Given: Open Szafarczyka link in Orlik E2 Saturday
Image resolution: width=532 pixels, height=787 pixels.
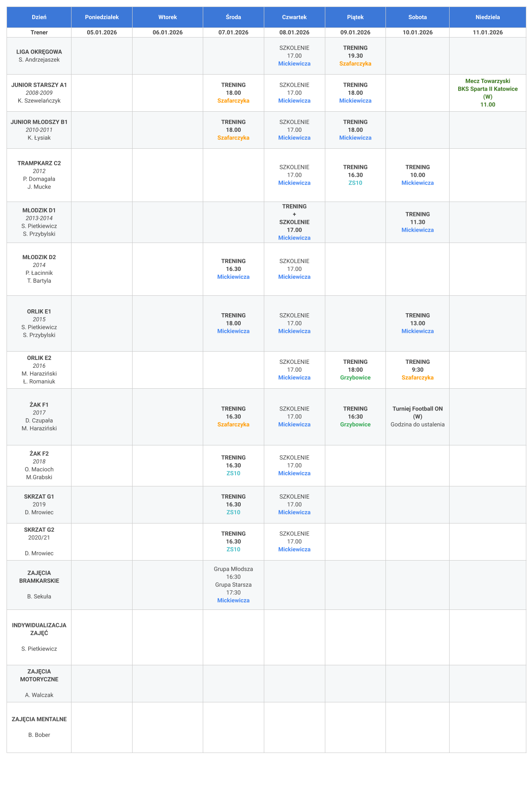Looking at the screenshot, I should pos(417,378).
